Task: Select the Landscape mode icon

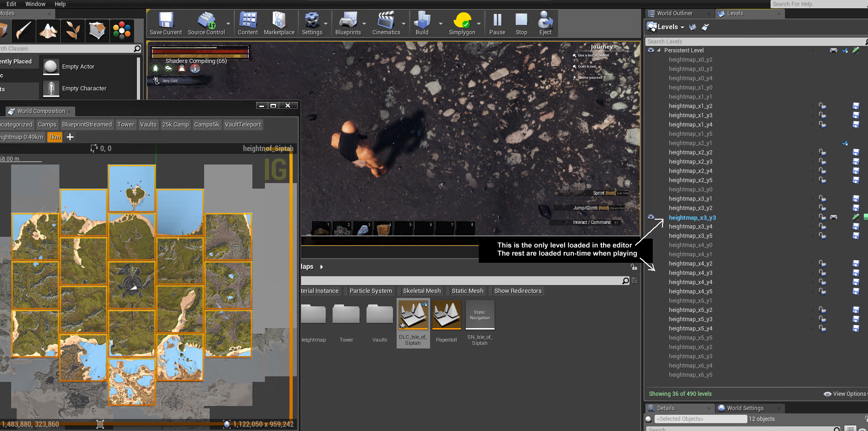Action: pyautogui.click(x=48, y=31)
